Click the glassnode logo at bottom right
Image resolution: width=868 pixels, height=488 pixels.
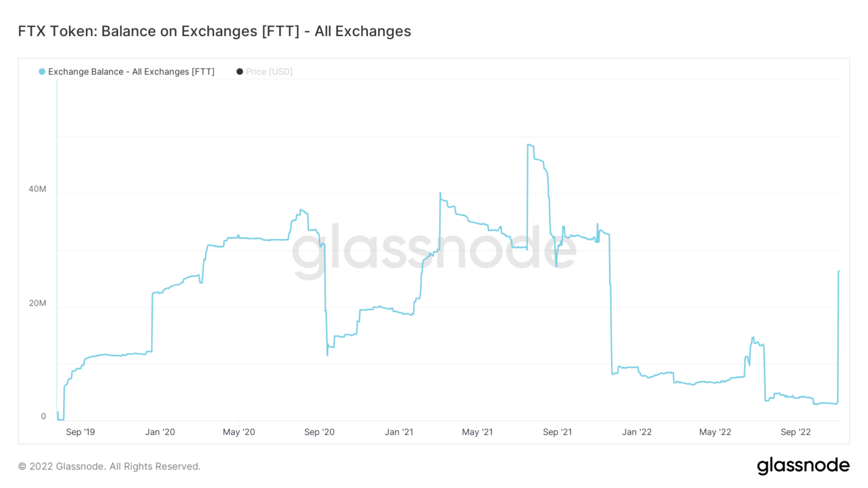click(x=803, y=465)
